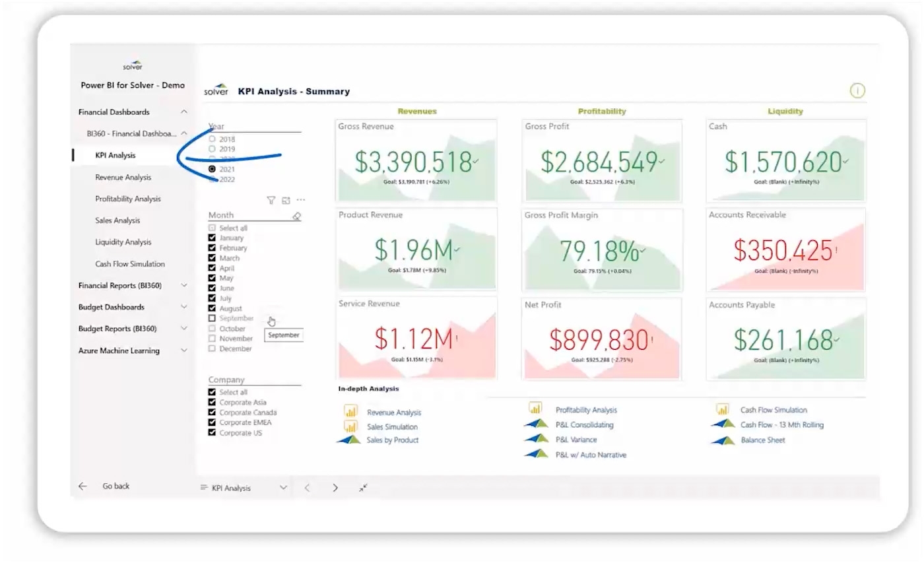This screenshot has width=924, height=565.
Task: Uncheck Corporate EMEA company checkbox
Action: 212,422
